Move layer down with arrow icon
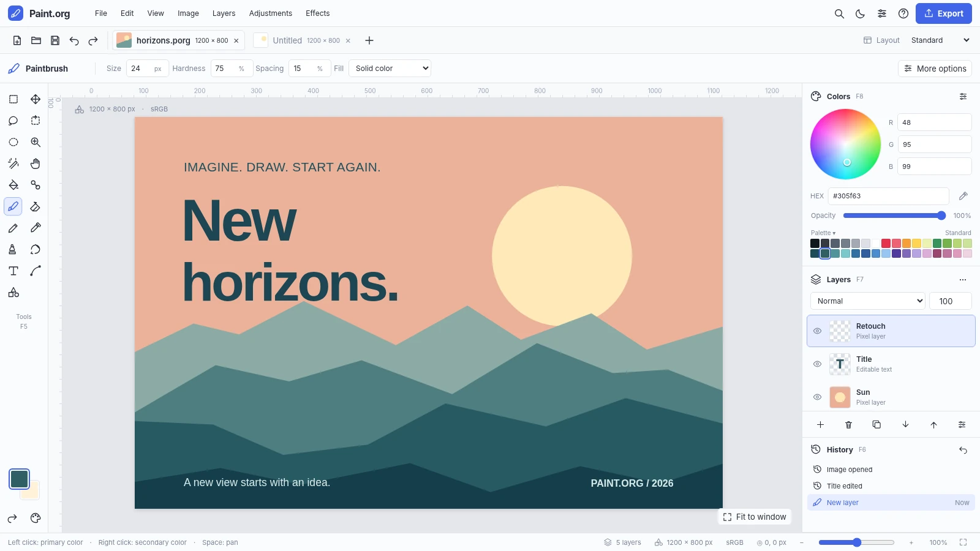980x551 pixels. pyautogui.click(x=905, y=425)
